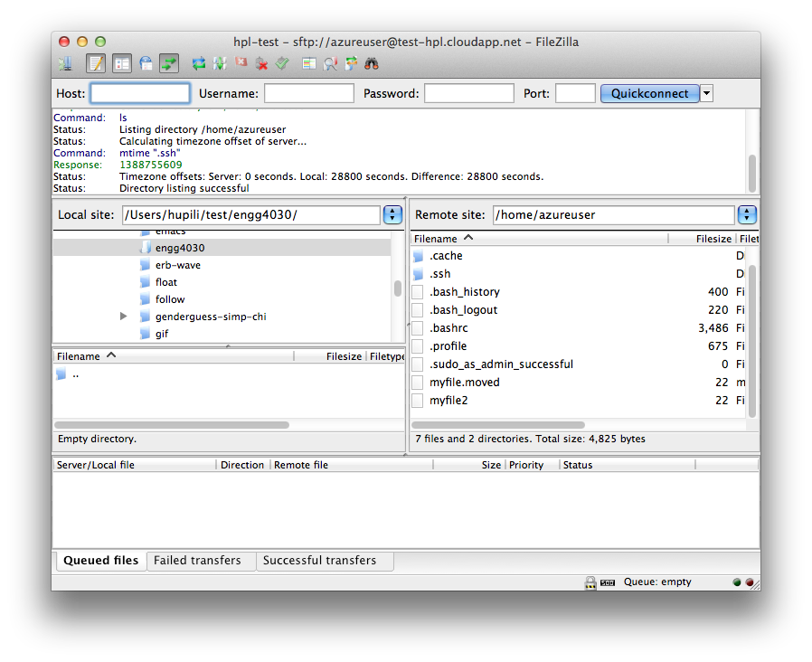Switch to Queued files tab

100,561
